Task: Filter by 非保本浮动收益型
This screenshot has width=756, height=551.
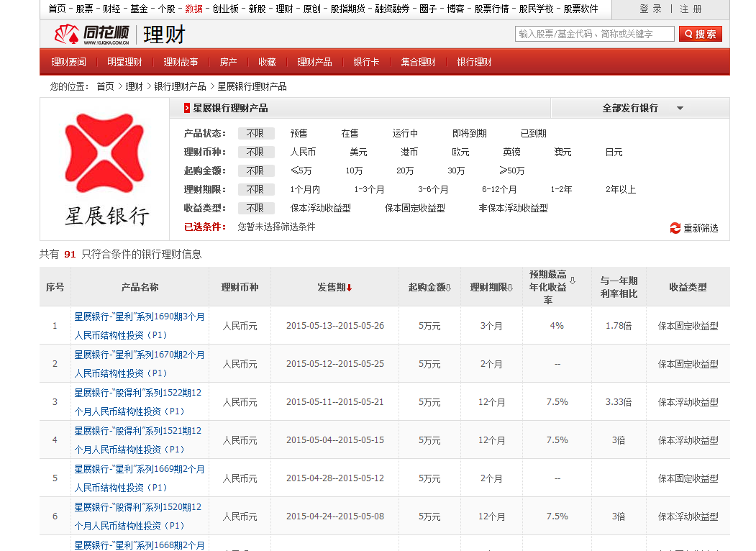Action: click(x=513, y=209)
